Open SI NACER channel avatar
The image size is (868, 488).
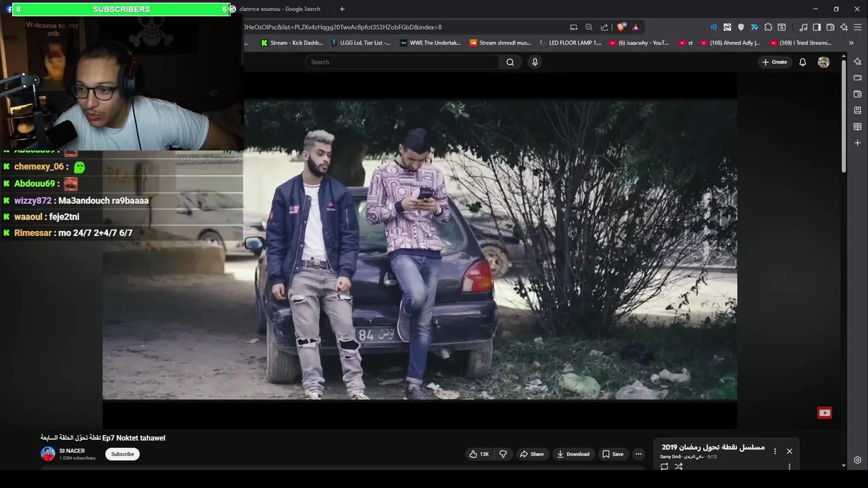[47, 453]
